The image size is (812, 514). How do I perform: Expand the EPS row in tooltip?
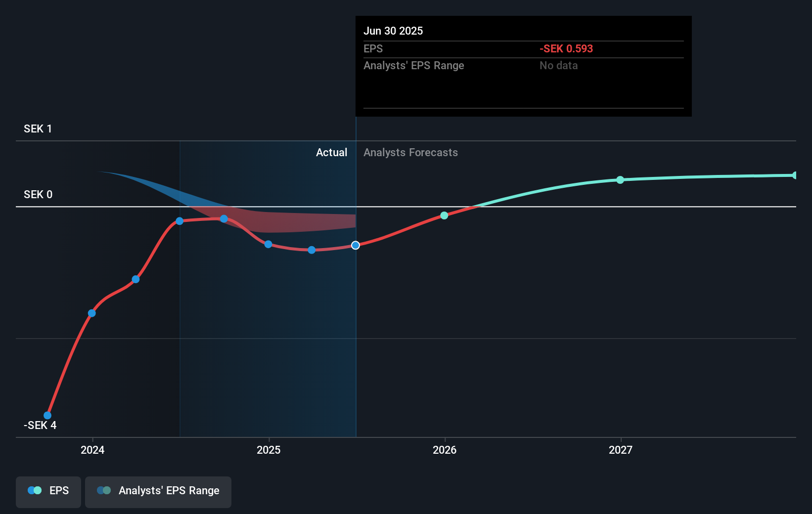click(x=374, y=48)
